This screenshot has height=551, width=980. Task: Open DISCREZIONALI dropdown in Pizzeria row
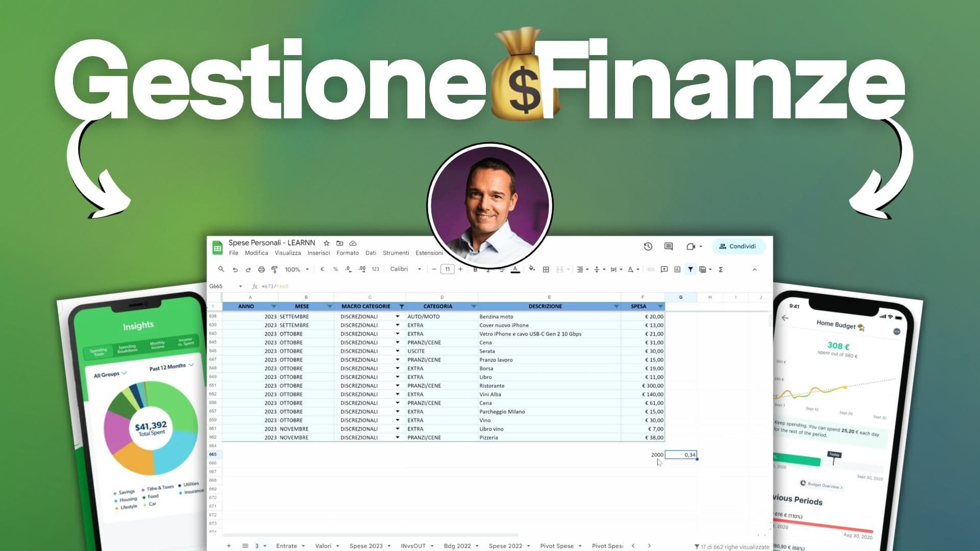click(x=398, y=438)
